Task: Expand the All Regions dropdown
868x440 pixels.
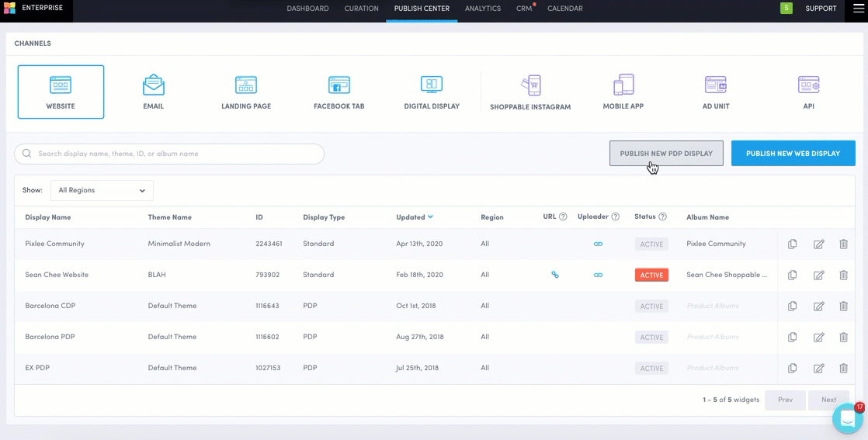Action: coord(102,190)
